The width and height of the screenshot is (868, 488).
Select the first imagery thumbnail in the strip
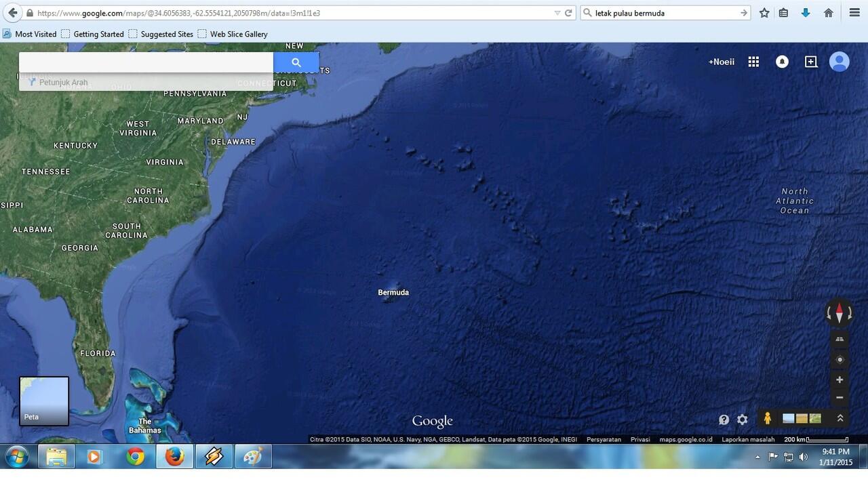pyautogui.click(x=789, y=419)
